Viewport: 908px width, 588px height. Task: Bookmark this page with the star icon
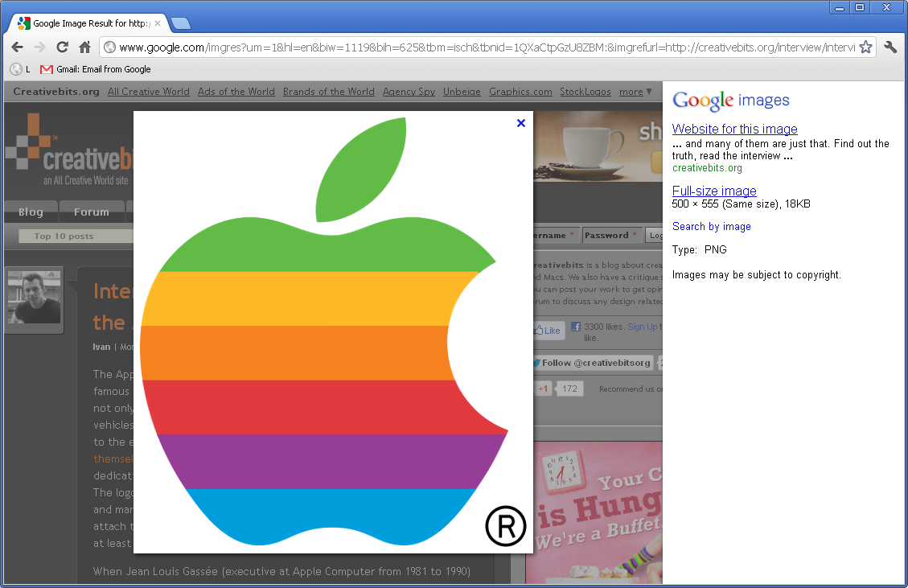[865, 47]
